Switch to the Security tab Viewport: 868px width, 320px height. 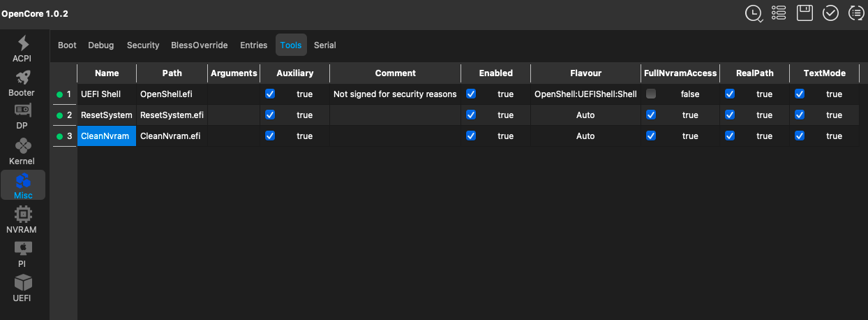pyautogui.click(x=143, y=45)
